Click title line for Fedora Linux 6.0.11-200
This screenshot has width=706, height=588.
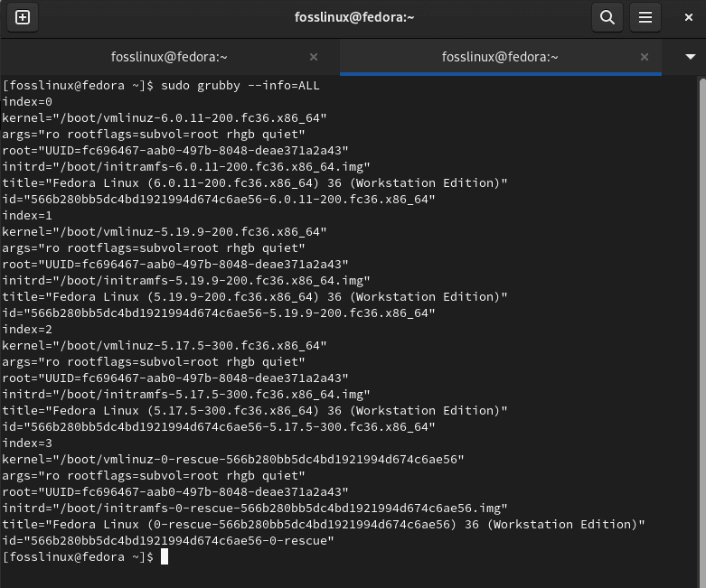(254, 182)
